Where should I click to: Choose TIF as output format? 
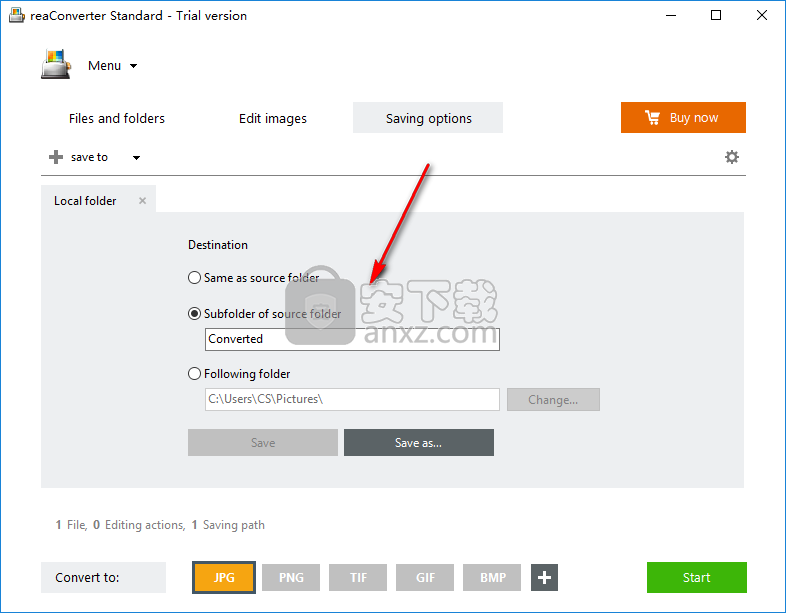(x=358, y=577)
